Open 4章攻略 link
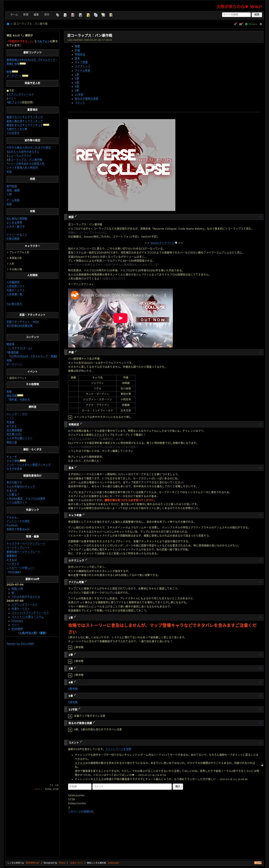This screenshot has width=269, height=868. [73, 689]
